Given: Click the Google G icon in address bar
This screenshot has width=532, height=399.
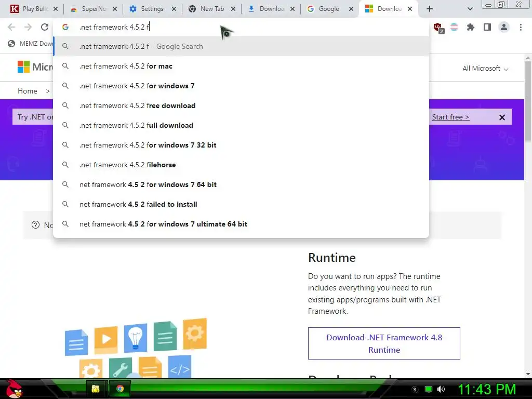Looking at the screenshot, I should coord(65,27).
